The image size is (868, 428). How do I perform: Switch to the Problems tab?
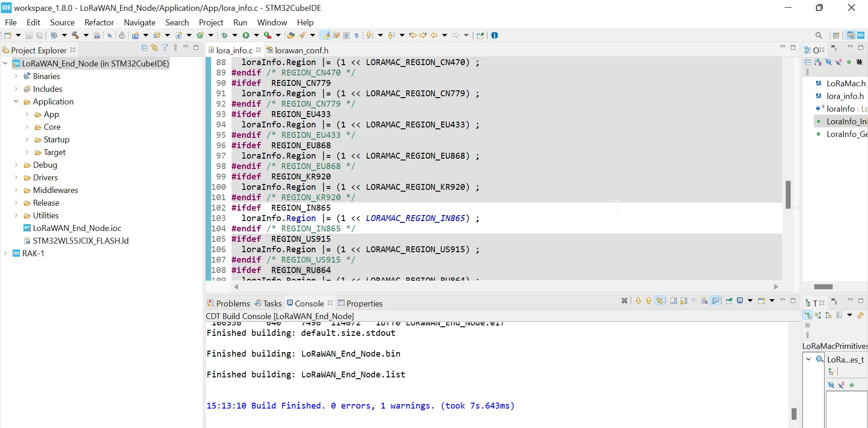tap(229, 303)
